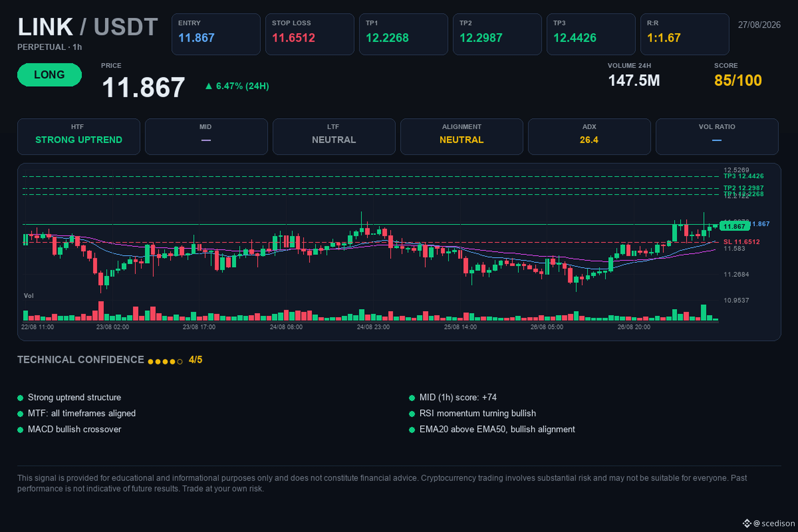The height and width of the screenshot is (532, 798).
Task: Select the 25/08 14:00 time axis label
Action: [x=461, y=327]
